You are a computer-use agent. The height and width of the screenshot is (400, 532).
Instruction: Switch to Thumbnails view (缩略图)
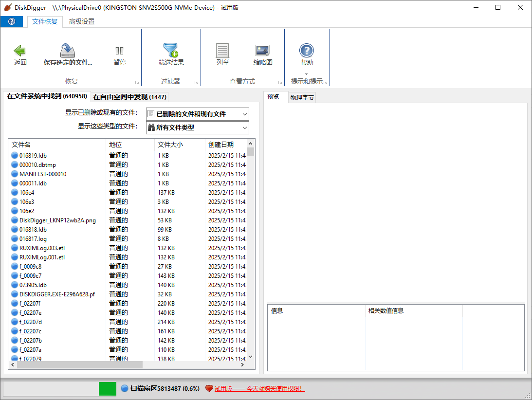(263, 55)
